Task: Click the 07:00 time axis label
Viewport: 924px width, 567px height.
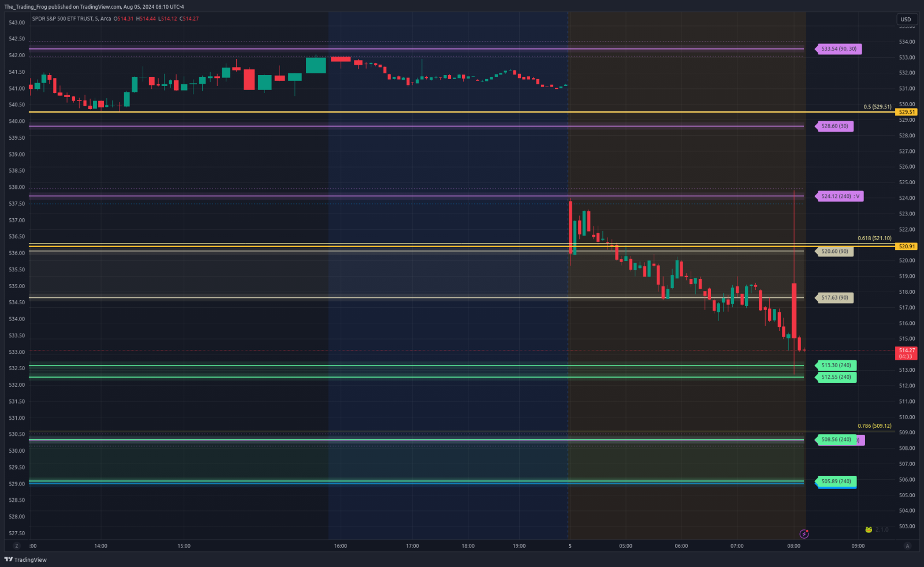Action: point(737,546)
